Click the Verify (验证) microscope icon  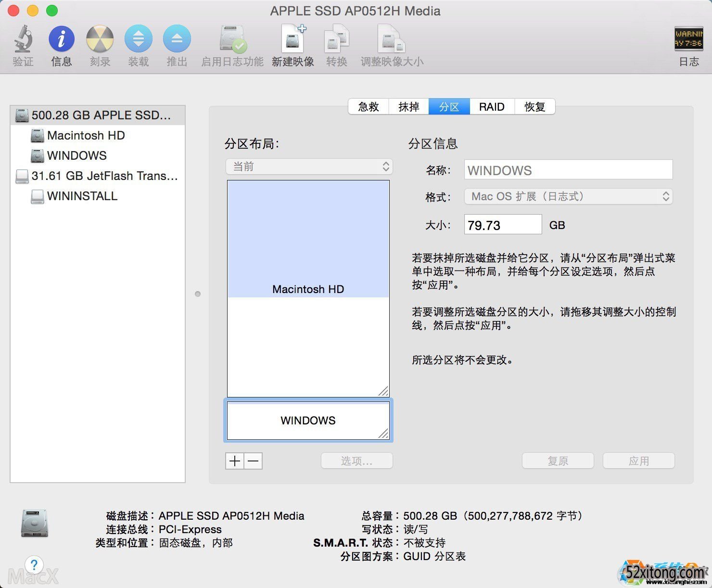[x=23, y=39]
